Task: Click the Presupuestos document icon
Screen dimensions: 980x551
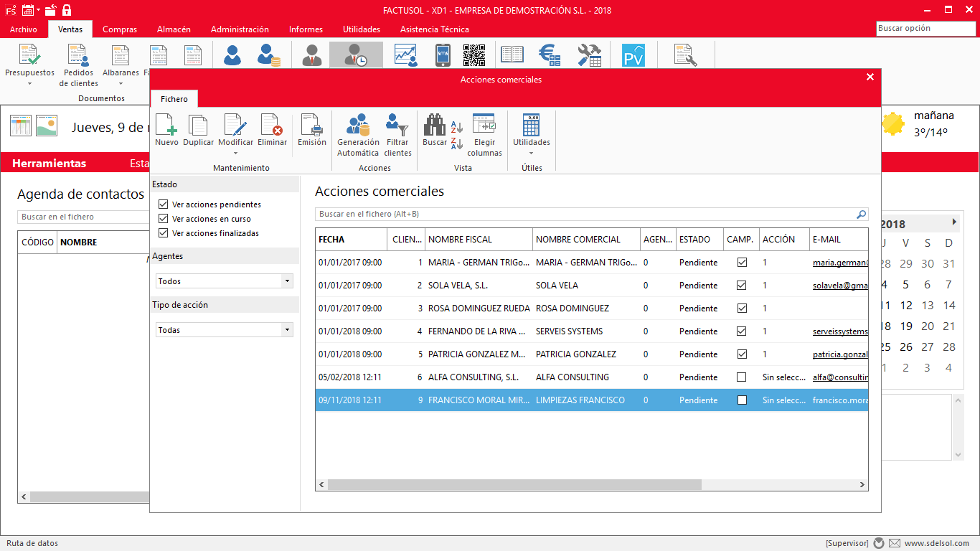Action: click(29, 55)
